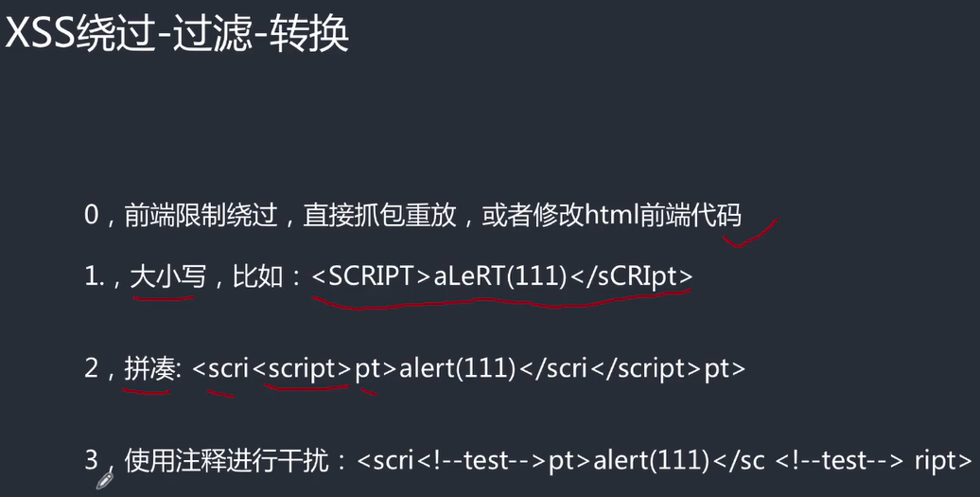The image size is (980, 497).
Task: Click the pen annotation cursor icon
Action: pos(105,481)
